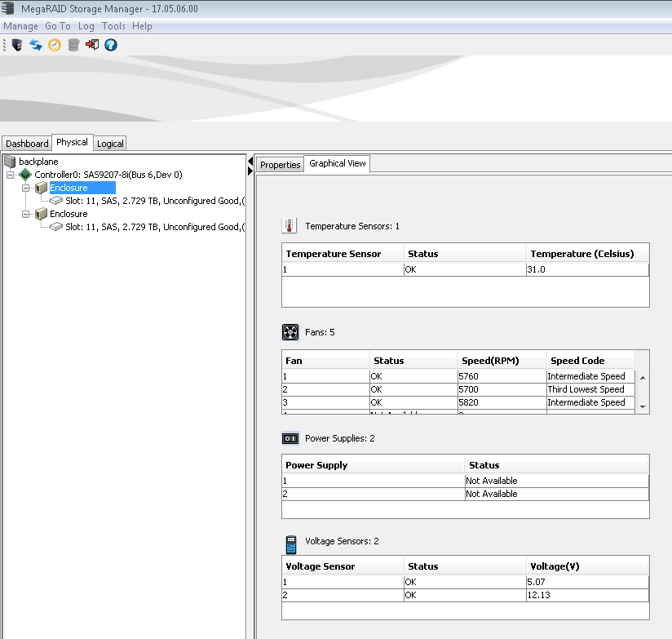The width and height of the screenshot is (672, 639).
Task: Click the MegaRAID application title bar icon
Action: coord(7,8)
